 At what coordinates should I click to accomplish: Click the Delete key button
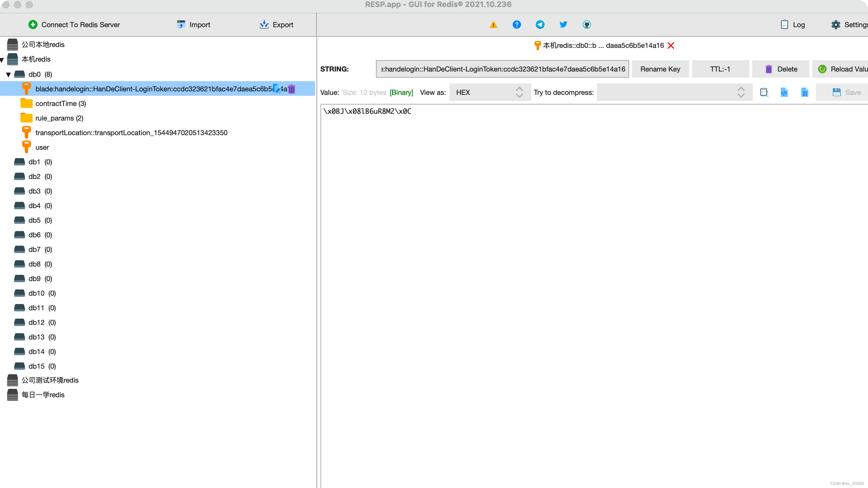[x=780, y=69]
